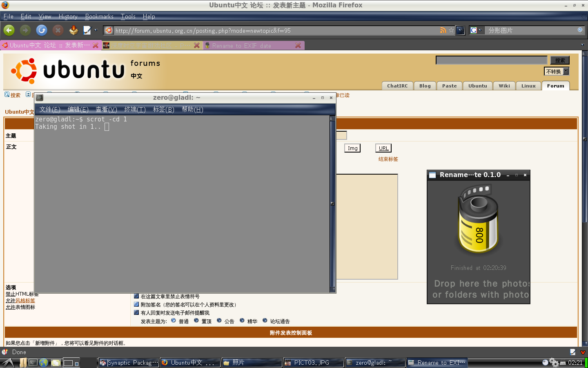Open the Linux forum nav tab

pyautogui.click(x=528, y=85)
